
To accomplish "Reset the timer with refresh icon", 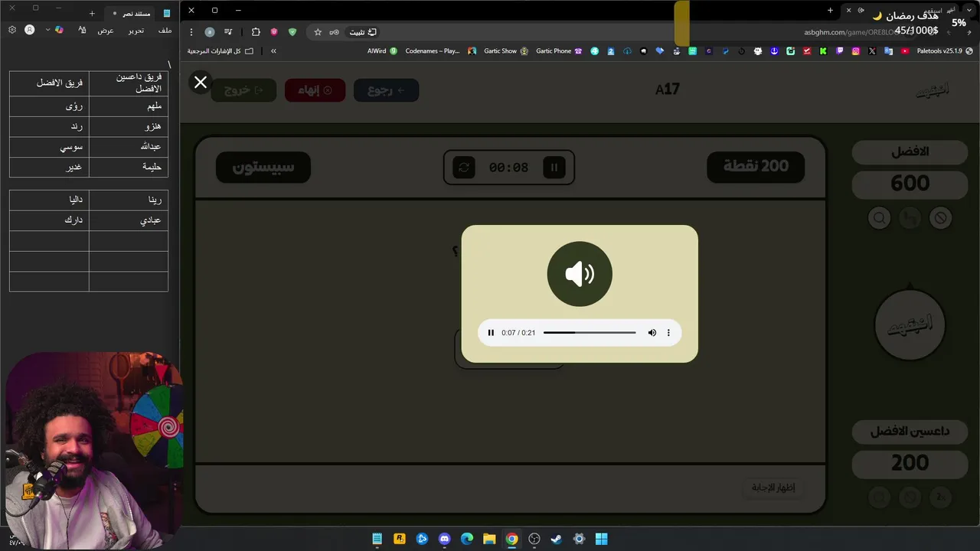I will (464, 167).
